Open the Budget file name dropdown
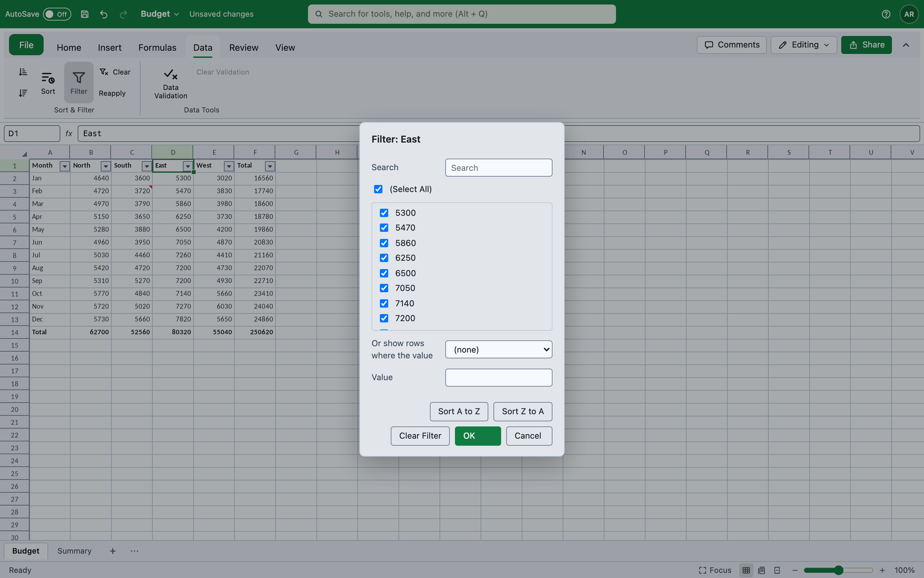Image resolution: width=924 pixels, height=578 pixels. tap(159, 14)
